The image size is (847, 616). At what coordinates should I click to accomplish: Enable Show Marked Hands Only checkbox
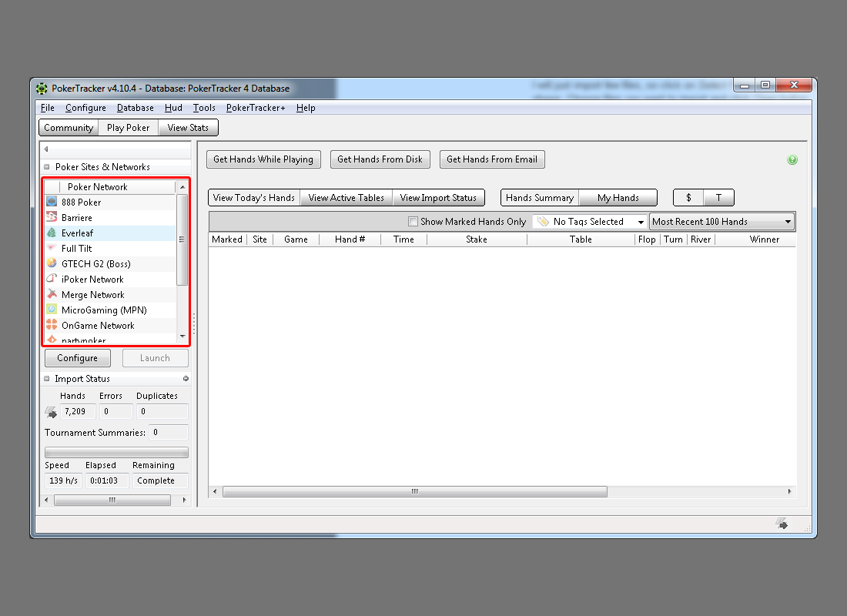click(x=413, y=222)
